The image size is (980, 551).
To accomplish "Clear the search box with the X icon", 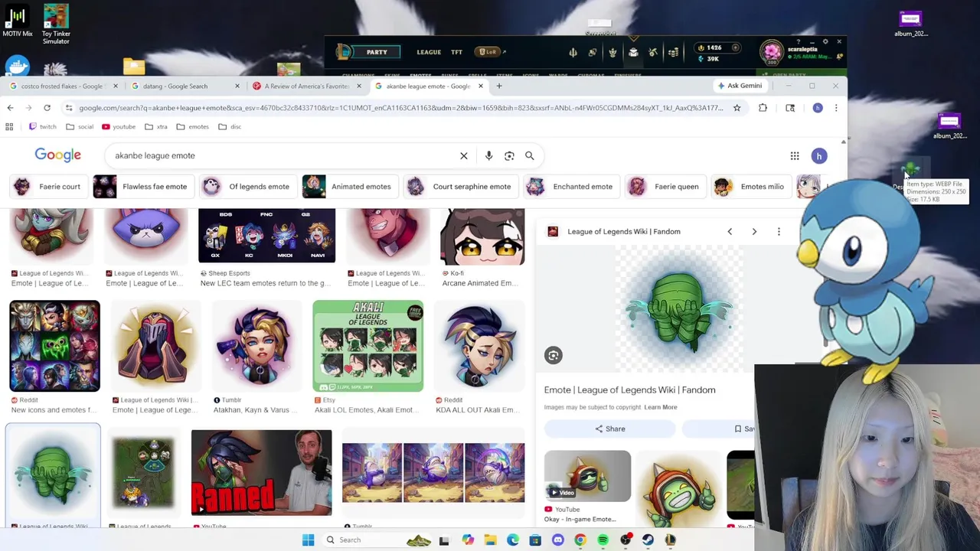I will [463, 155].
